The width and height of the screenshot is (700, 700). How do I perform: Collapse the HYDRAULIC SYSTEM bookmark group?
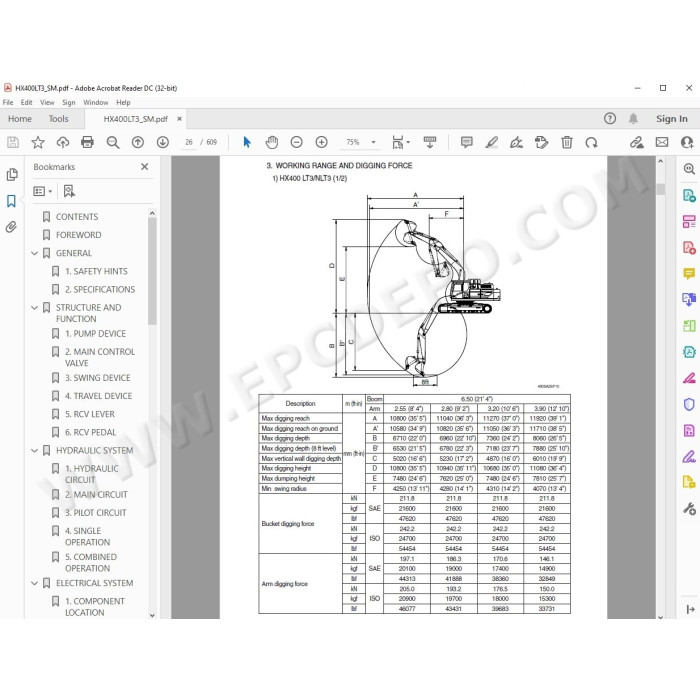[34, 450]
